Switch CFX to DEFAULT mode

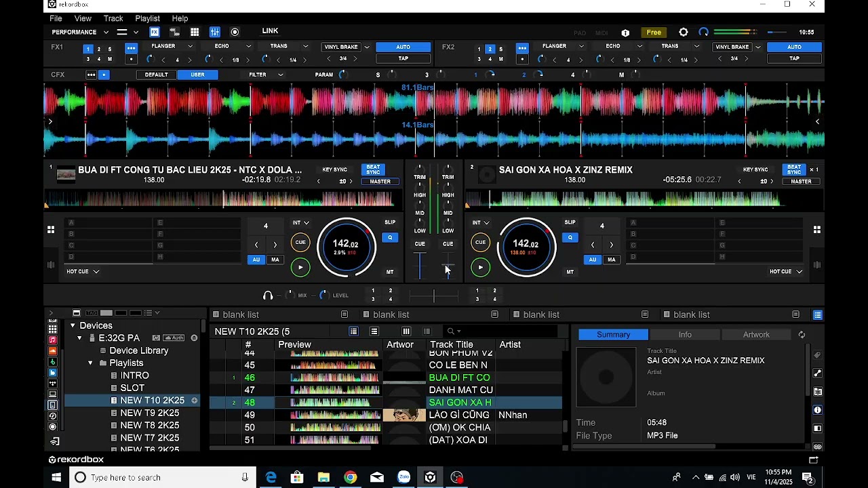click(x=156, y=75)
